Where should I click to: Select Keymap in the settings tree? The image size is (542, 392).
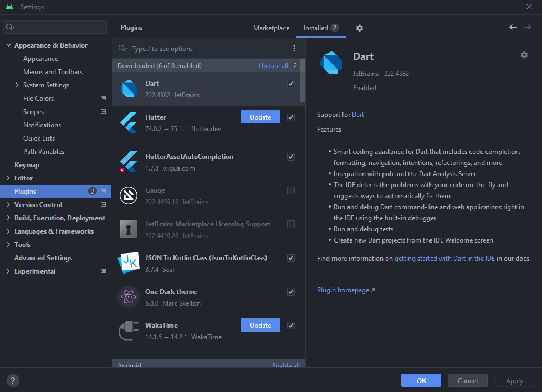click(27, 165)
